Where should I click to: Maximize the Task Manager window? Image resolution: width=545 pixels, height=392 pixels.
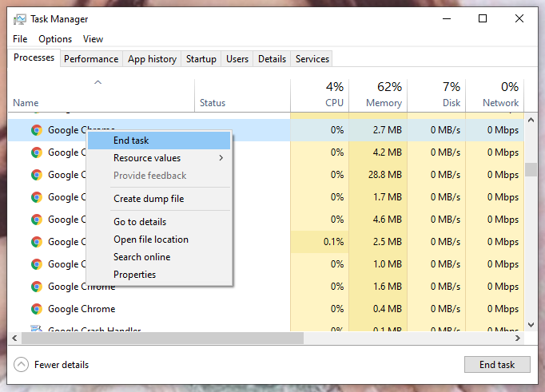[x=483, y=18]
